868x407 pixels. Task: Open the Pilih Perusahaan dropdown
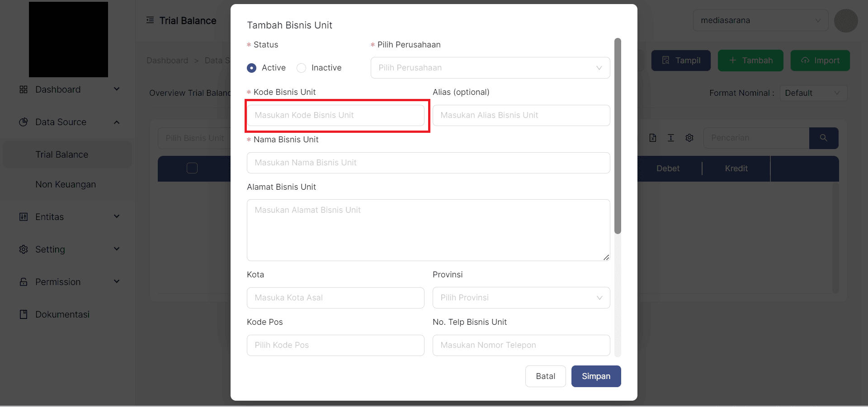click(490, 68)
